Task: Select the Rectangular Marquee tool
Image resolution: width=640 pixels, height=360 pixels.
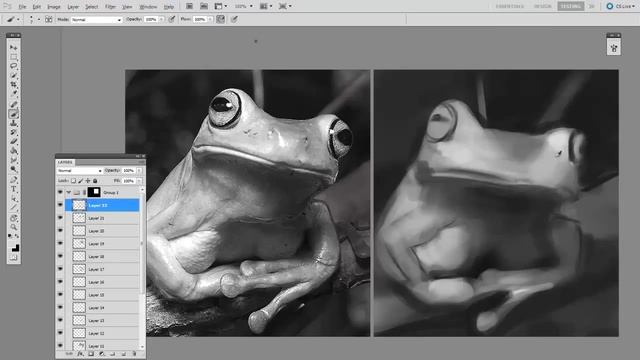Action: (13, 57)
